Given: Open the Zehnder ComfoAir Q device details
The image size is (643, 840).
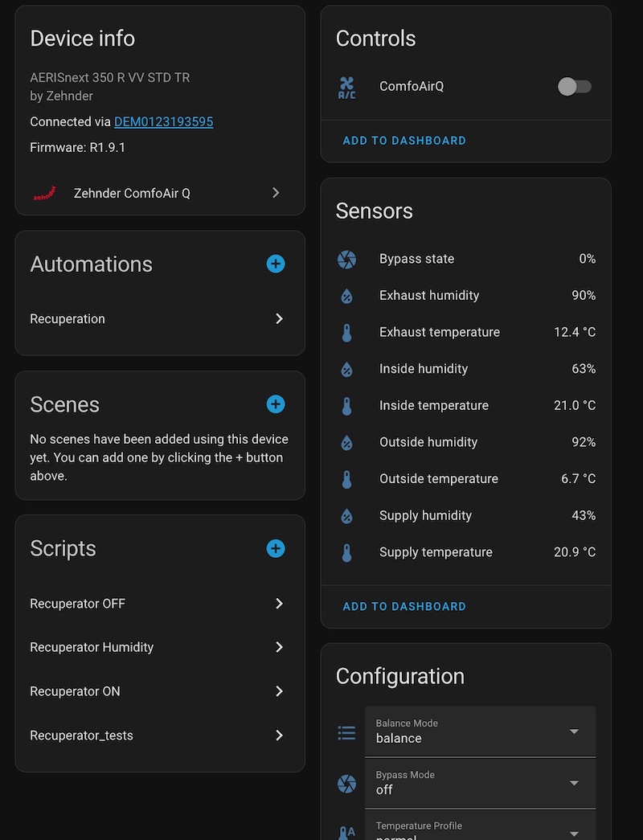Looking at the screenshot, I should (276, 193).
